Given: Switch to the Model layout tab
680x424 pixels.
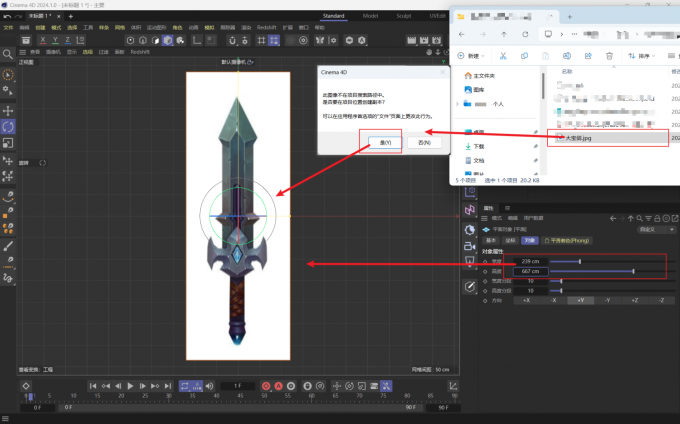Looking at the screenshot, I should click(x=370, y=16).
